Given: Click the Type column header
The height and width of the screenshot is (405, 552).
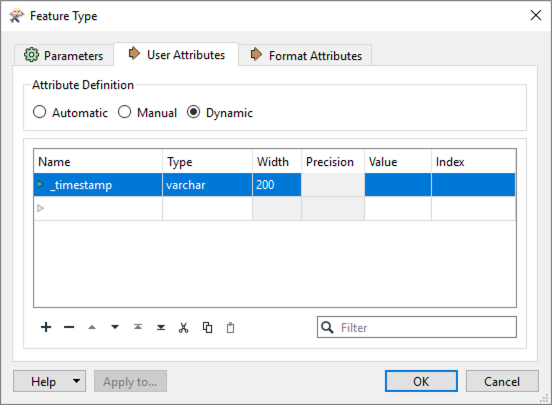Looking at the screenshot, I should tap(207, 162).
